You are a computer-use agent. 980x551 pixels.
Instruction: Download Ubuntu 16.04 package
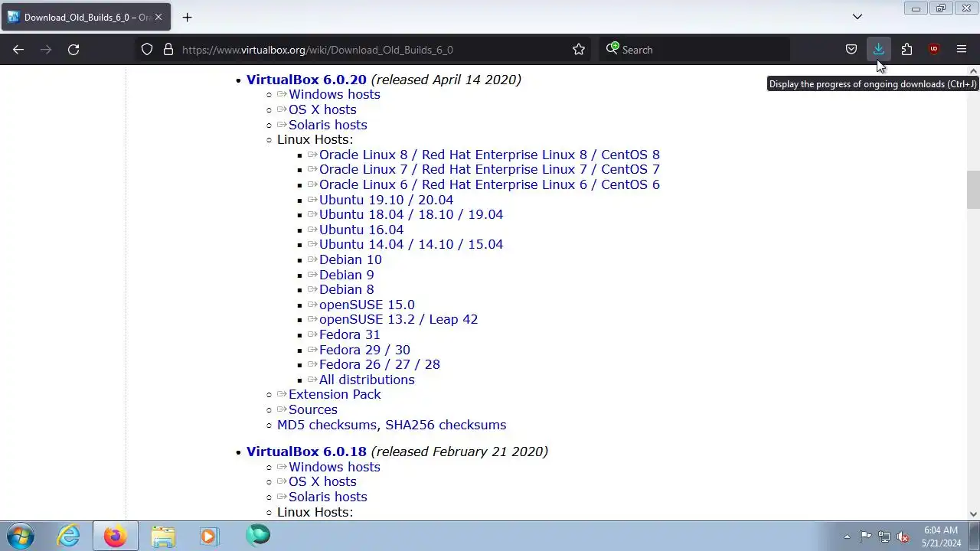[361, 230]
